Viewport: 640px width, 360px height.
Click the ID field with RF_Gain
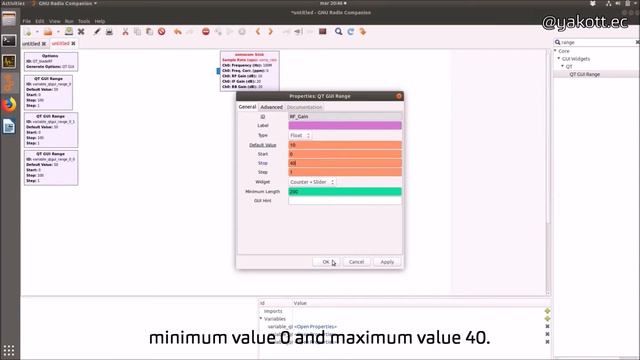click(345, 117)
